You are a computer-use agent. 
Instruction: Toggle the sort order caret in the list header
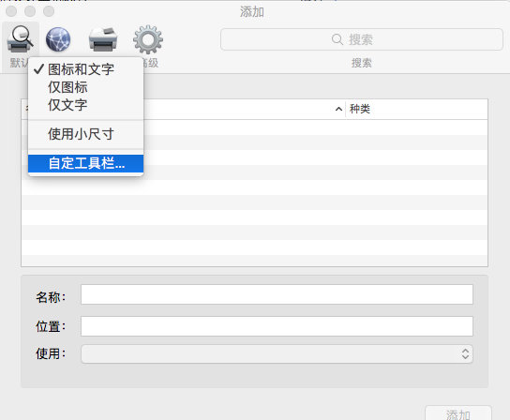pyautogui.click(x=338, y=109)
